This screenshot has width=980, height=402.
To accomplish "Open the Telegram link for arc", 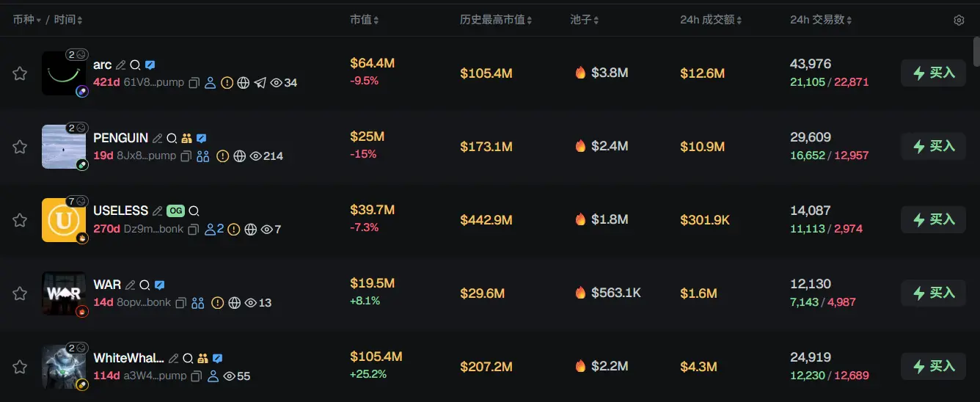I will [x=260, y=83].
